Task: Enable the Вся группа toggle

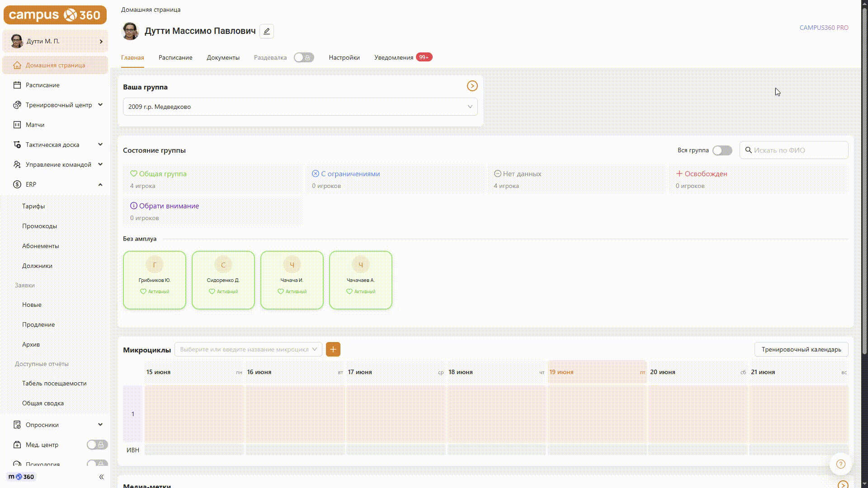Action: point(722,150)
